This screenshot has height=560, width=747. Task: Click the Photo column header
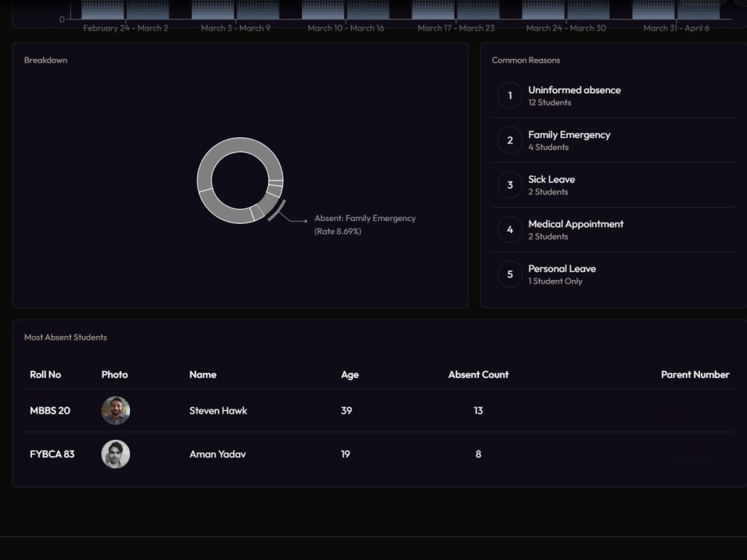coord(115,375)
